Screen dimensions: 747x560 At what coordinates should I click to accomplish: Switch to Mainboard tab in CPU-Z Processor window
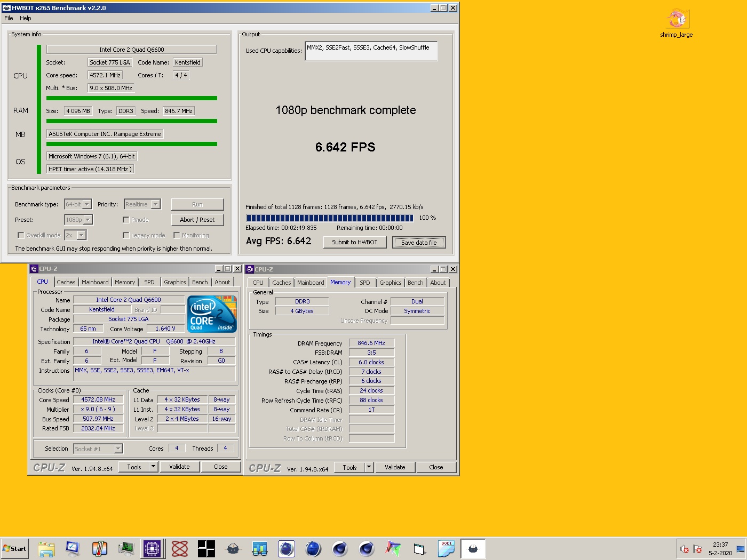pos(95,282)
